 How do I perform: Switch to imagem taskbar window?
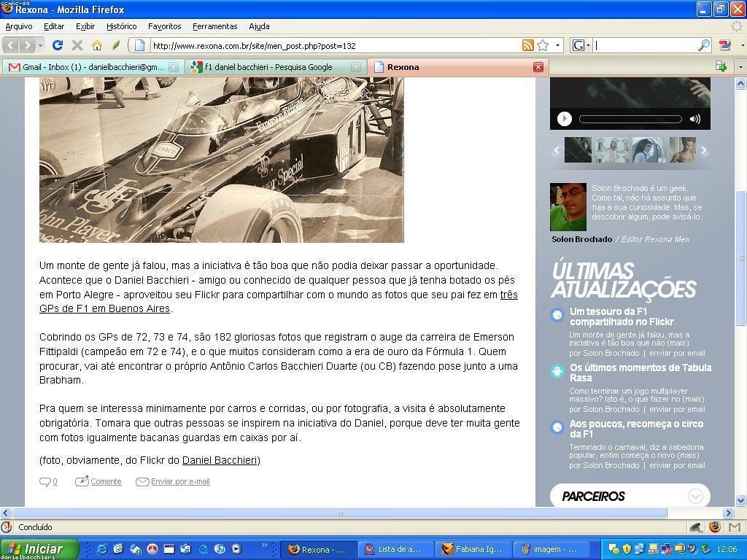(551, 549)
